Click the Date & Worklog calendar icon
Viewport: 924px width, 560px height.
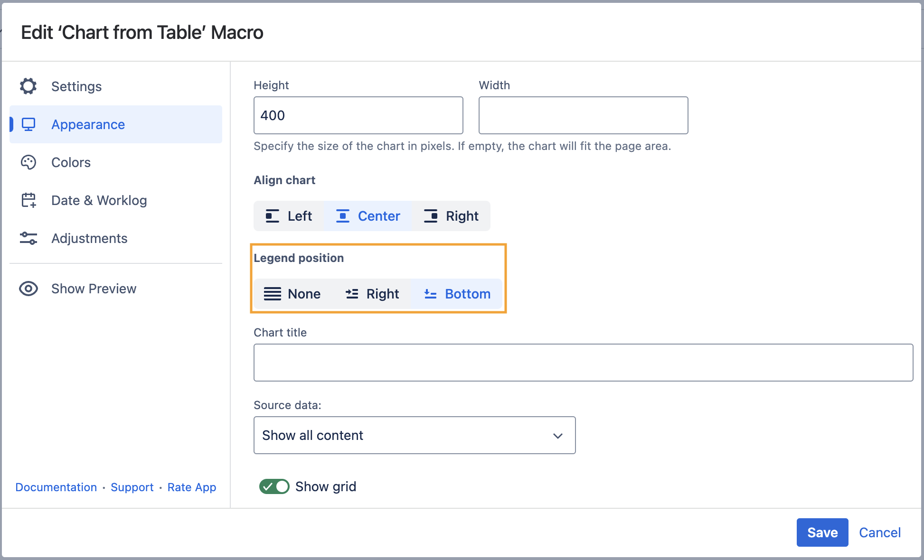(x=28, y=200)
